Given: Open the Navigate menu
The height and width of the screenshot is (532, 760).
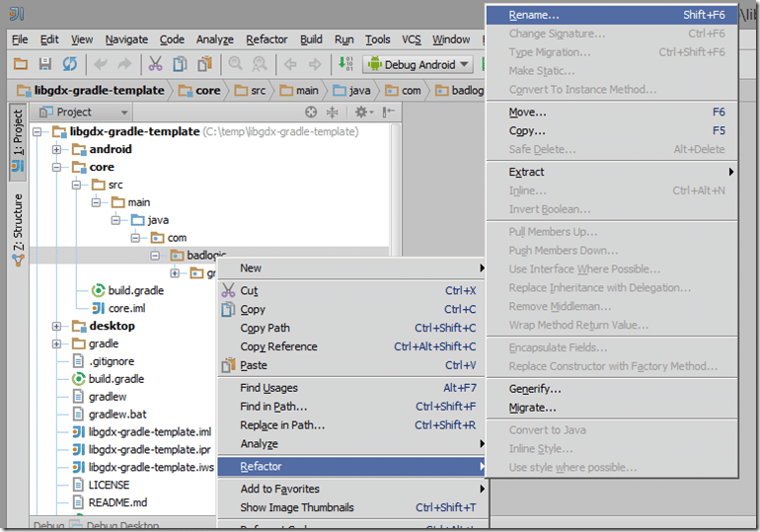Looking at the screenshot, I should point(126,39).
